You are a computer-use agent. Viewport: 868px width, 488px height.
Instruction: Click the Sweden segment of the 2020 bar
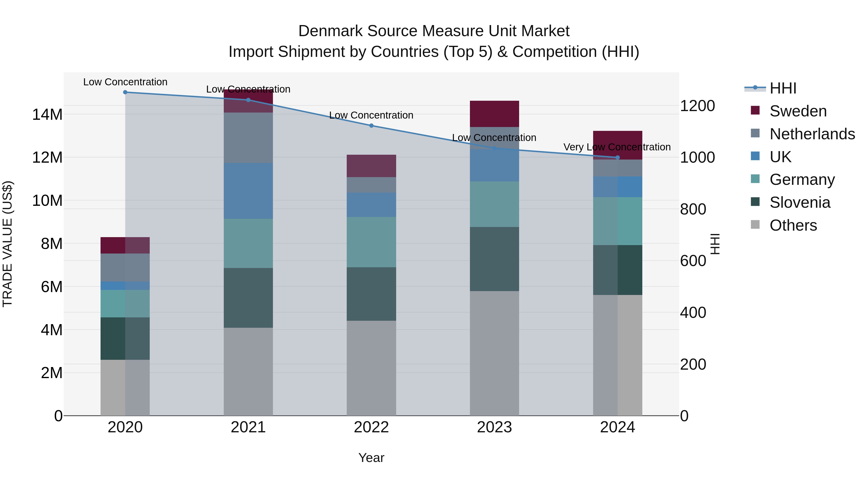(x=125, y=246)
